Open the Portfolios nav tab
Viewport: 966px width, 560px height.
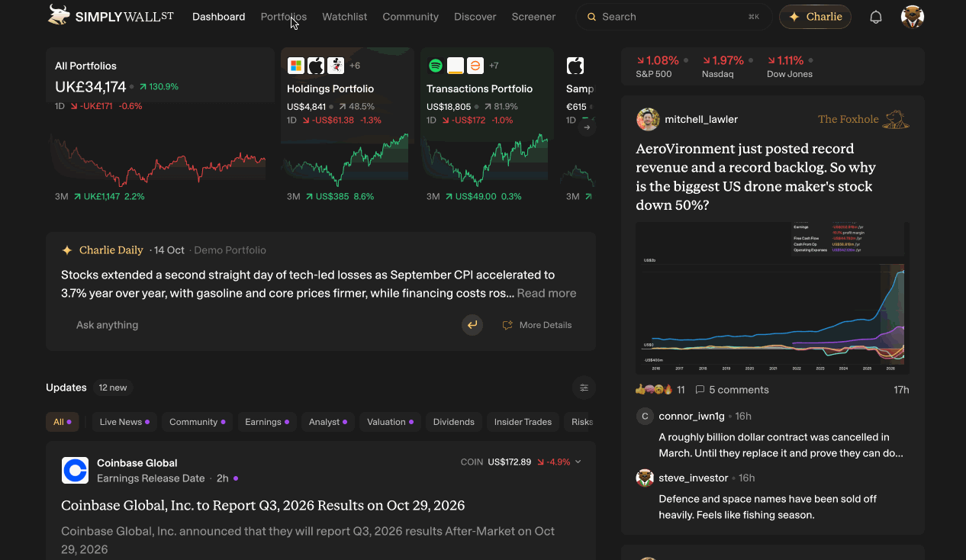coord(284,17)
